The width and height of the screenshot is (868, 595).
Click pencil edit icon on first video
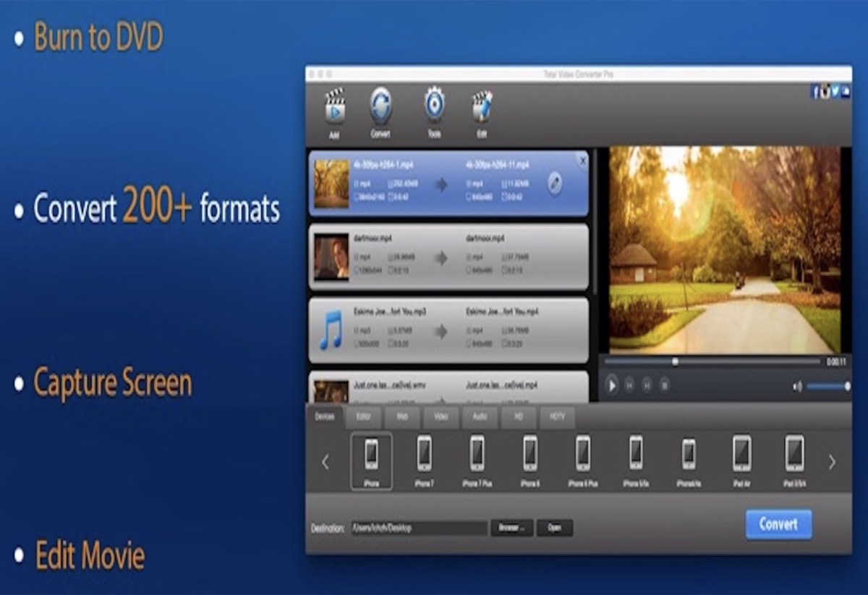555,183
